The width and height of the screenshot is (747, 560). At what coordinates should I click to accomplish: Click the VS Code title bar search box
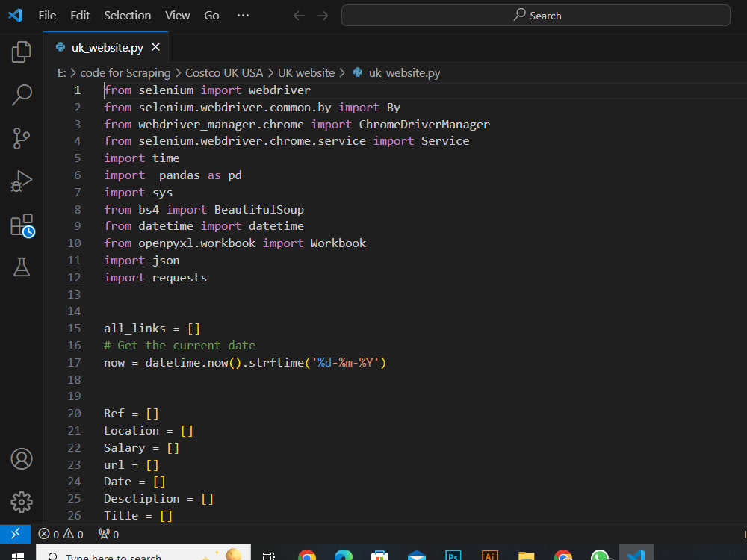pyautogui.click(x=536, y=15)
